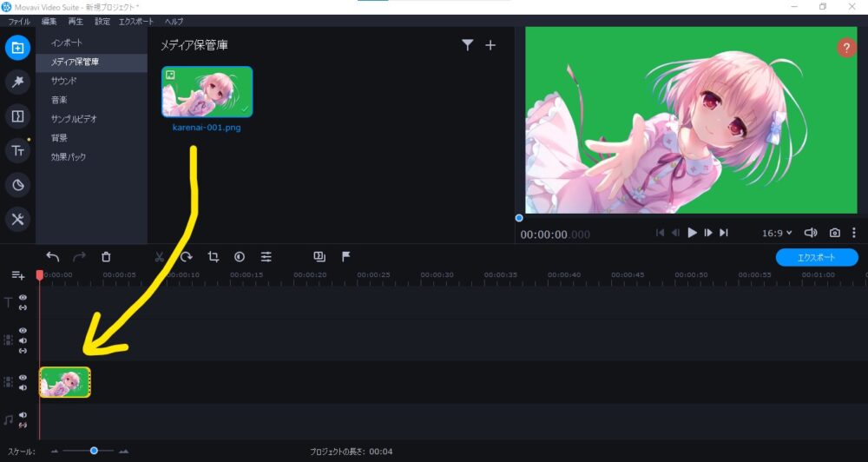Undo the last action
The width and height of the screenshot is (868, 462).
(x=53, y=256)
